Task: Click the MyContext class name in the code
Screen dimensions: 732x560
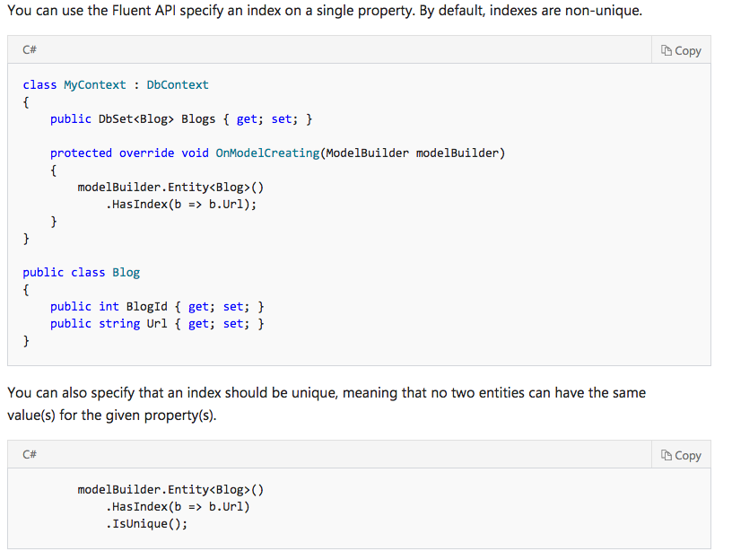Action: [95, 84]
